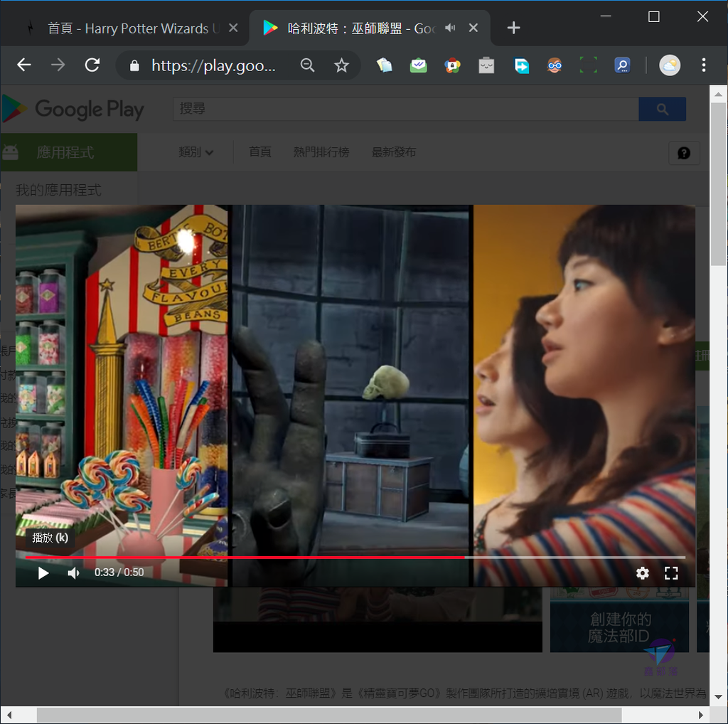Open the 應用程式 apps section
Image resolution: width=728 pixels, height=724 pixels.
(69, 152)
